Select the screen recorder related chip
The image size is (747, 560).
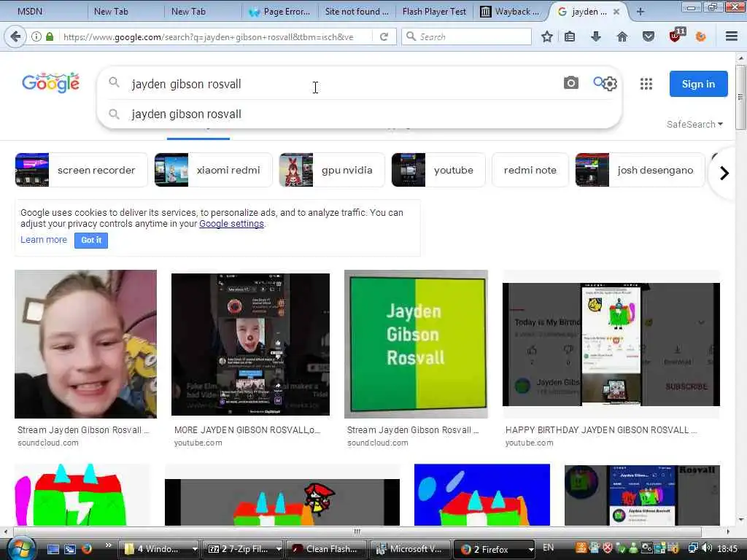[82, 170]
